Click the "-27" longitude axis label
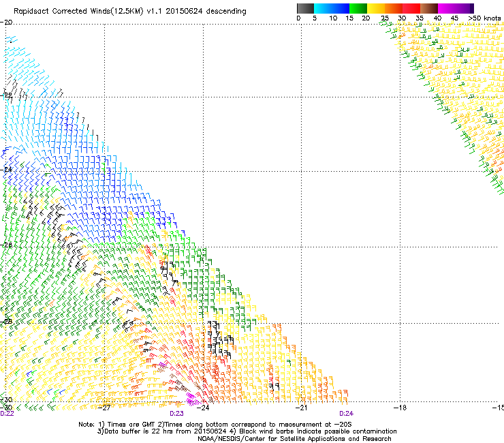The width and height of the screenshot is (504, 443). tap(104, 408)
